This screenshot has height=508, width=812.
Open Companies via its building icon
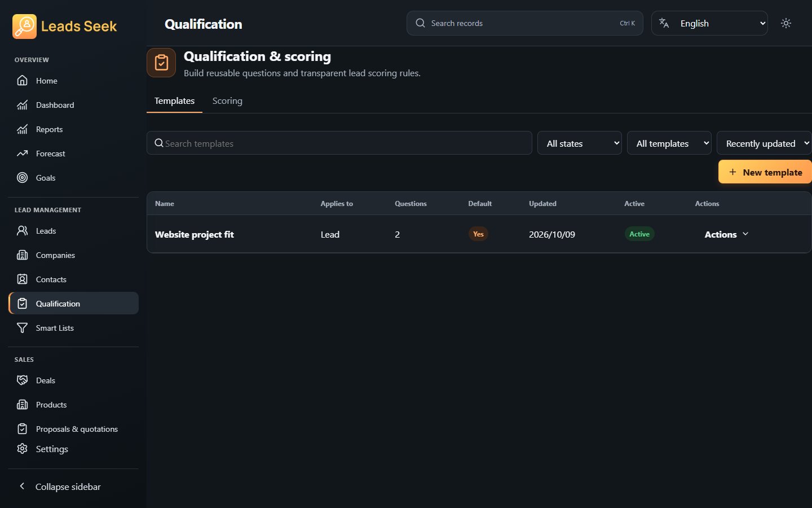(23, 255)
